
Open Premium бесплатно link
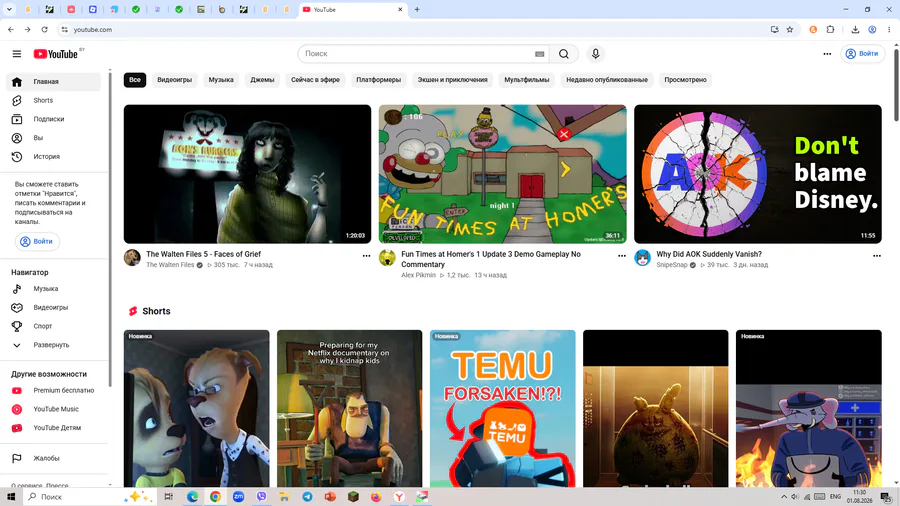coord(53,390)
